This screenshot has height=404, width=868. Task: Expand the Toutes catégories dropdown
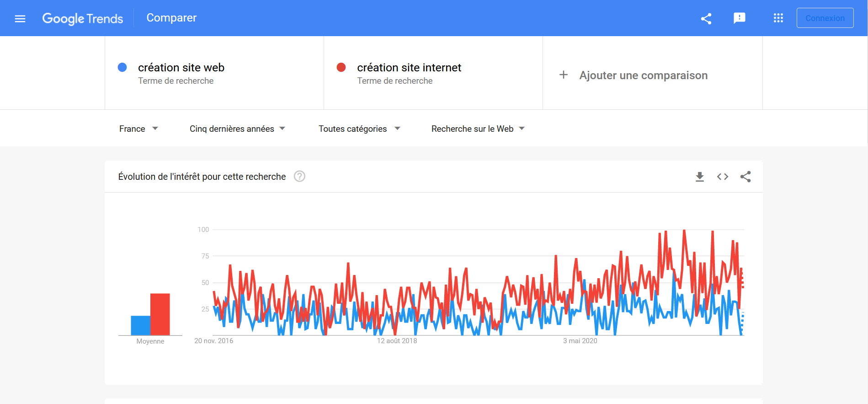pyautogui.click(x=359, y=129)
